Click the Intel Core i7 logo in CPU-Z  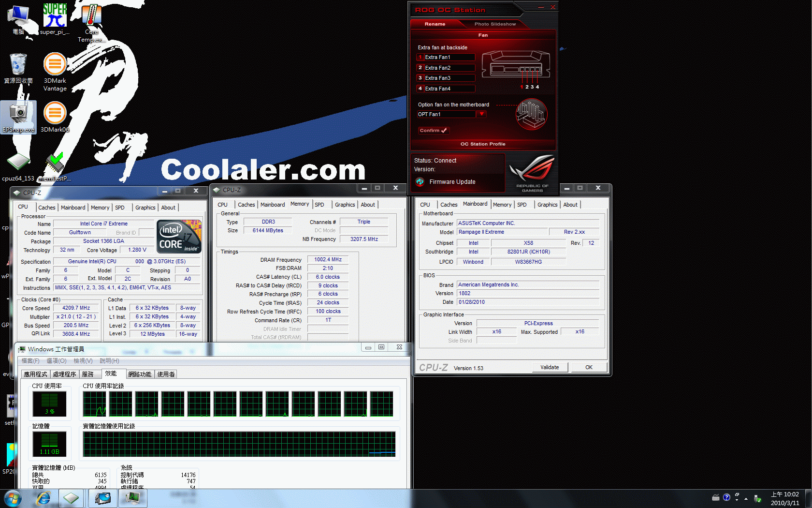coord(179,236)
